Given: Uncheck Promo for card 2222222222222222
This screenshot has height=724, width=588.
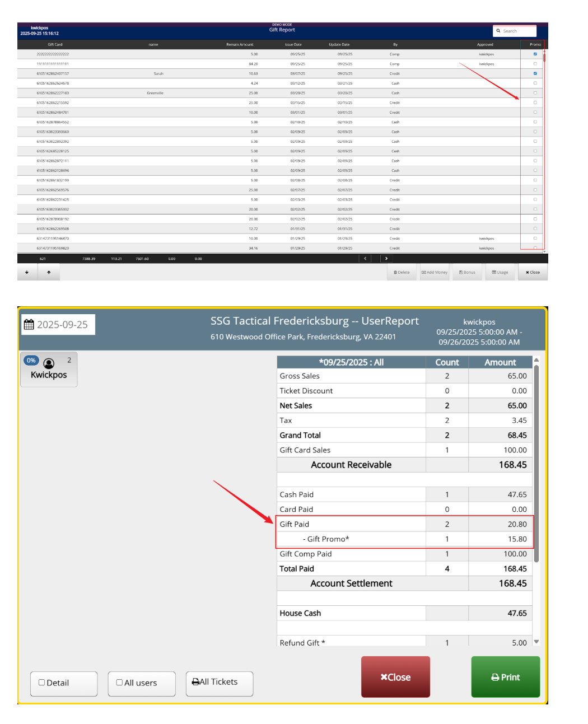Looking at the screenshot, I should pos(535,54).
